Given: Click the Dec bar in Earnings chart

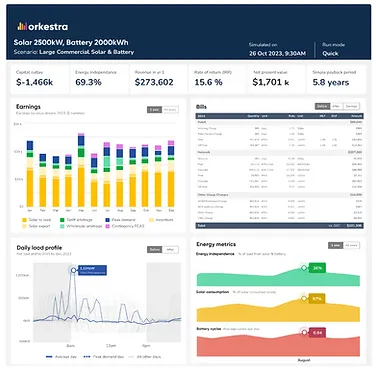Looking at the screenshot, I should pos(171,174).
